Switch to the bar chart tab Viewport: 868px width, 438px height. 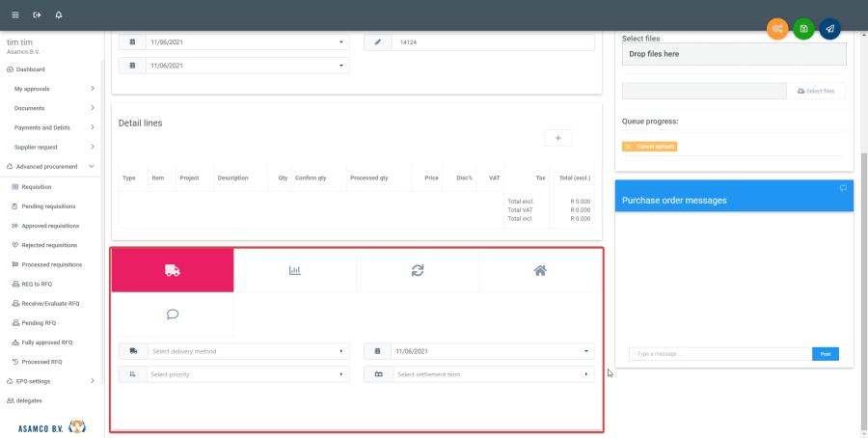click(295, 270)
